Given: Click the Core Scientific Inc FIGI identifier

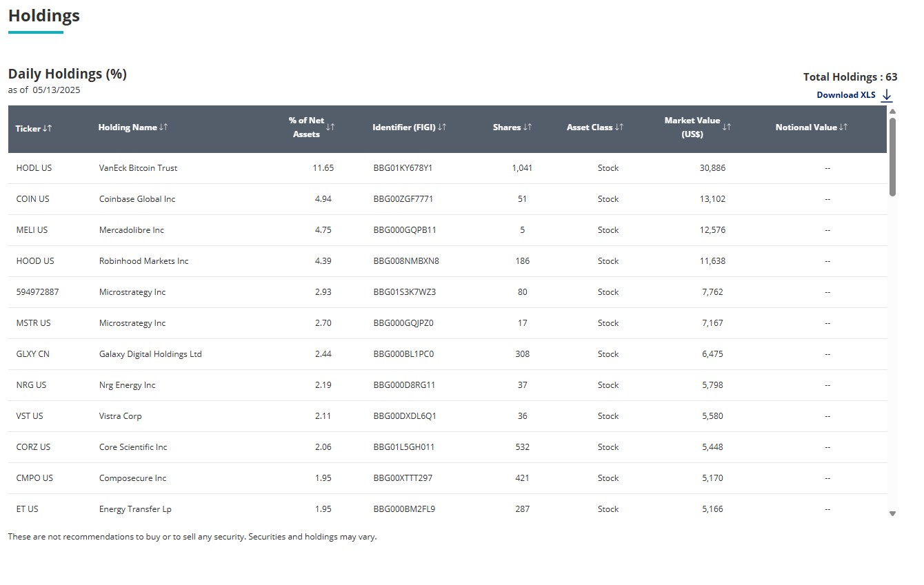Looking at the screenshot, I should tap(404, 447).
